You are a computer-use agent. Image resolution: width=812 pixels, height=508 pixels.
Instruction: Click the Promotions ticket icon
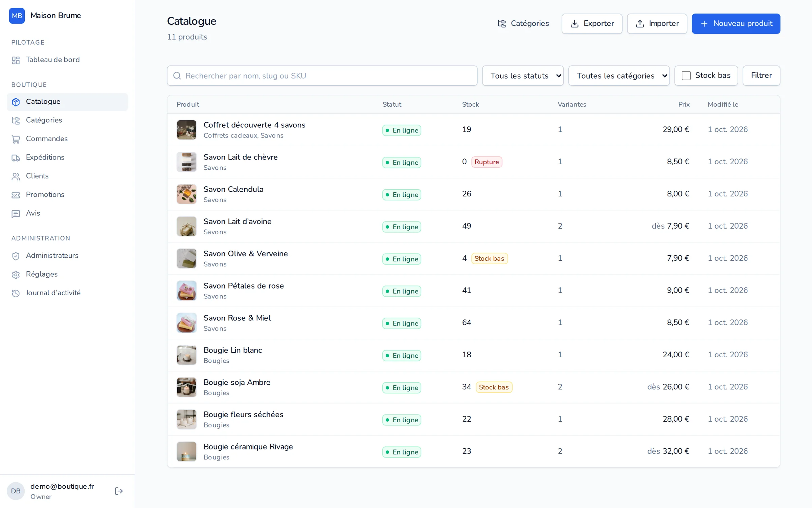tap(16, 195)
